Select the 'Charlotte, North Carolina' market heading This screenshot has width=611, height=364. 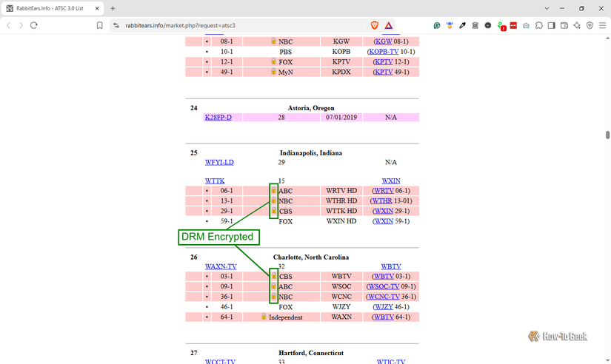coord(311,257)
